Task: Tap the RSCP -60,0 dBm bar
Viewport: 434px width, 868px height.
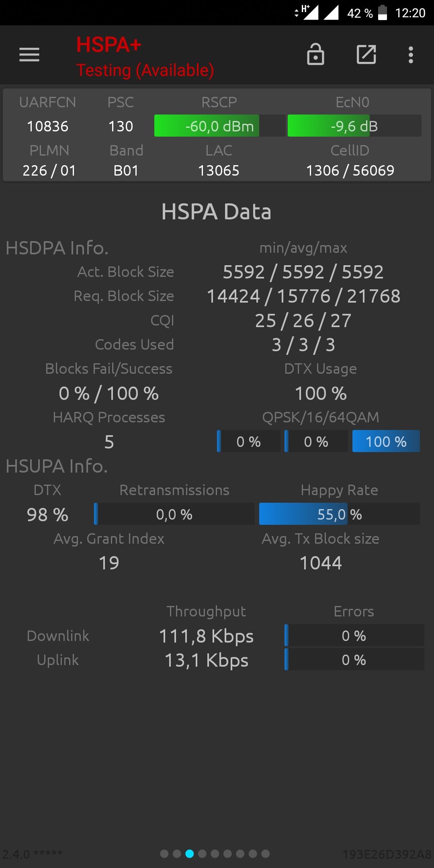Action: tap(220, 126)
